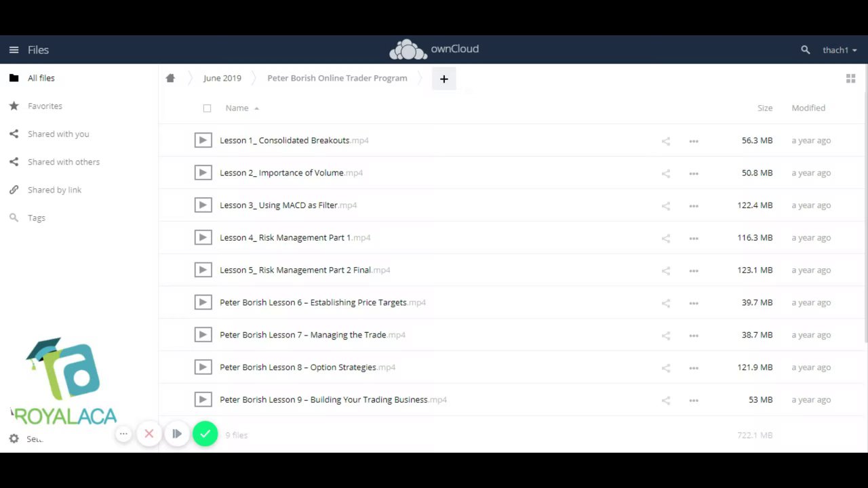
Task: Open the hamburger navigation menu
Action: pos(14,49)
